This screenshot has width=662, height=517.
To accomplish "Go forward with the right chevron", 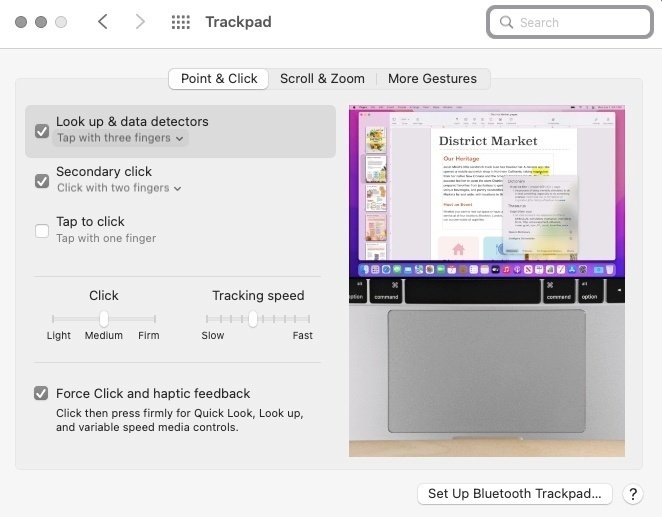I will [140, 22].
